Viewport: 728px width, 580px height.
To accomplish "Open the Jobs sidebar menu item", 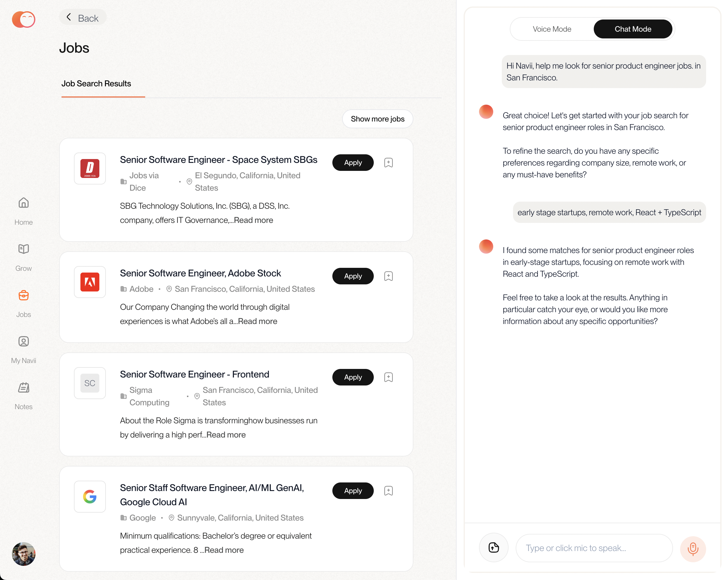I will pos(23,303).
